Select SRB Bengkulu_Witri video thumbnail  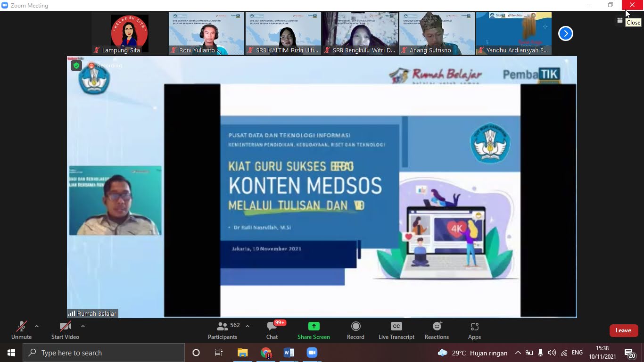coord(360,33)
